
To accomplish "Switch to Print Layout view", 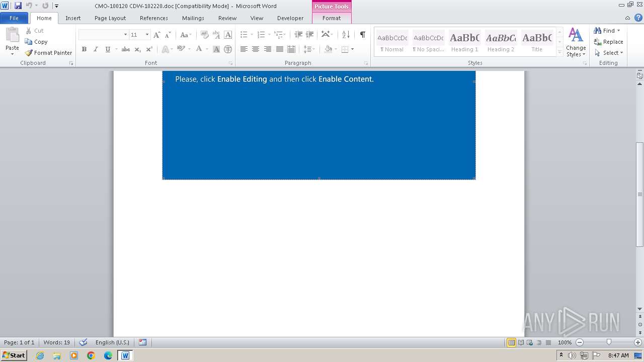I will click(512, 342).
